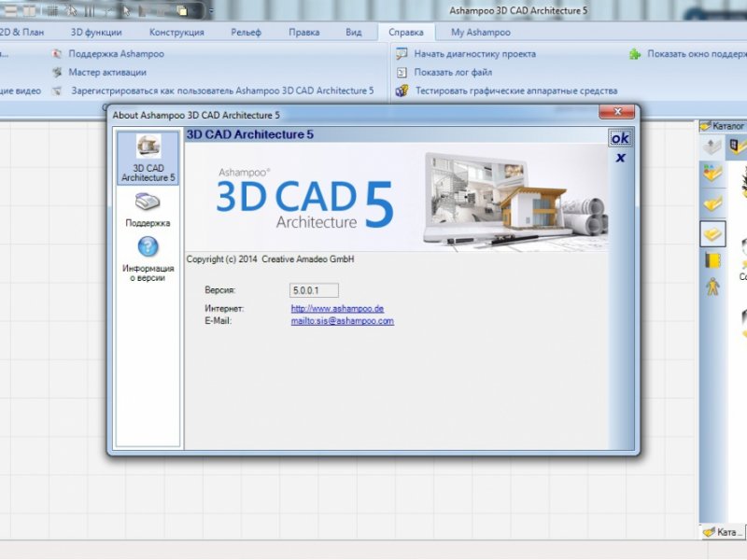Screen dimensions: 747x560
Task: Switch to the Ката... bottom tab
Action: click(722, 532)
